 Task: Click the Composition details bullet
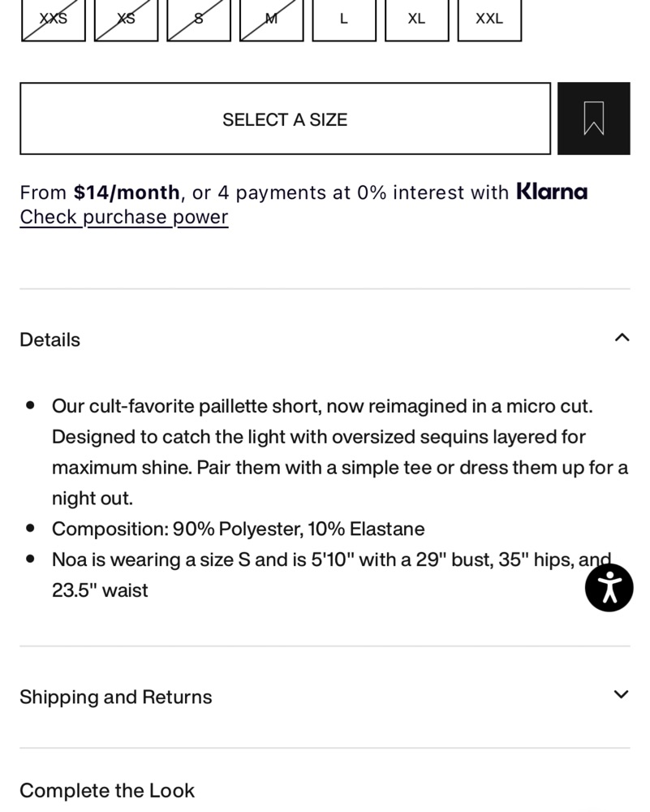238,529
